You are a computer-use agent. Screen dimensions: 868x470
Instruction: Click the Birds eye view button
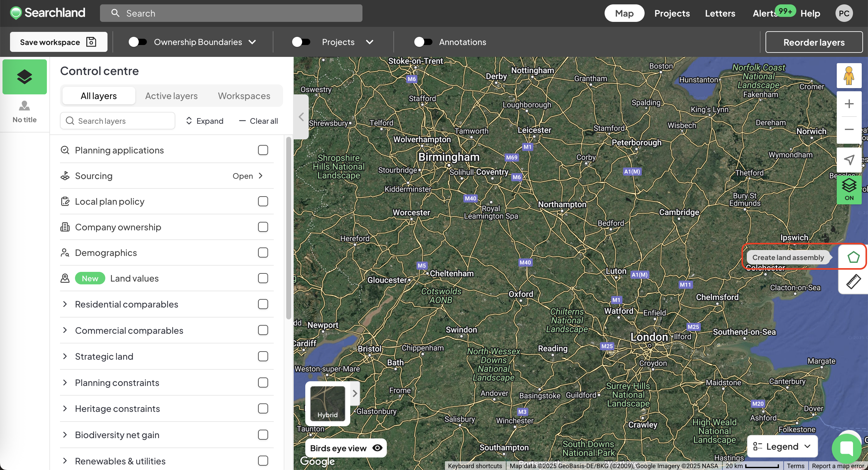pos(346,448)
